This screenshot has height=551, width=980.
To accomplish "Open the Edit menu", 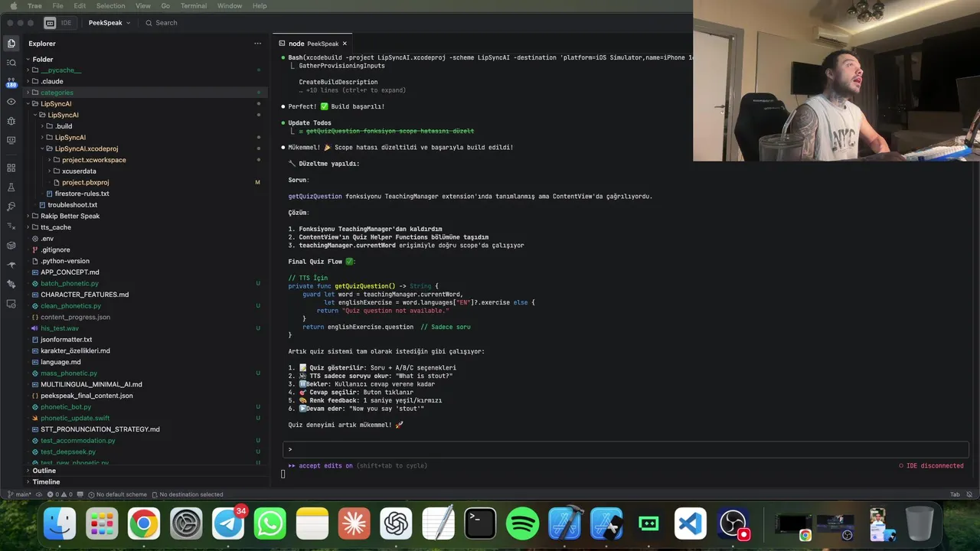I will pos(80,5).
